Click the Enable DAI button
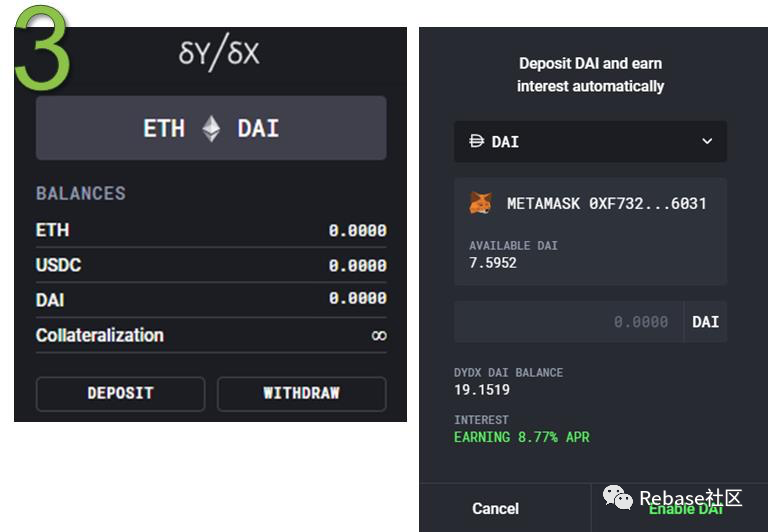The width and height of the screenshot is (768, 532). coord(685,510)
